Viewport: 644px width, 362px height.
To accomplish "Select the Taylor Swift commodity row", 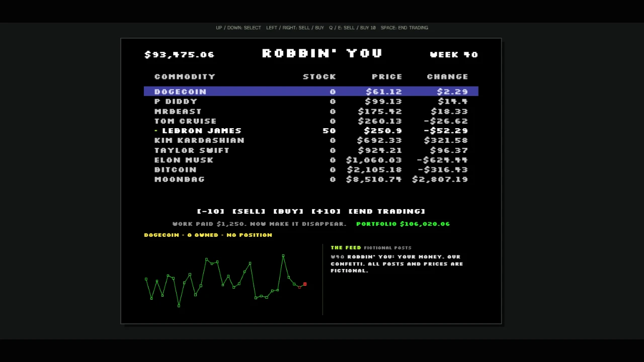I will pyautogui.click(x=311, y=150).
